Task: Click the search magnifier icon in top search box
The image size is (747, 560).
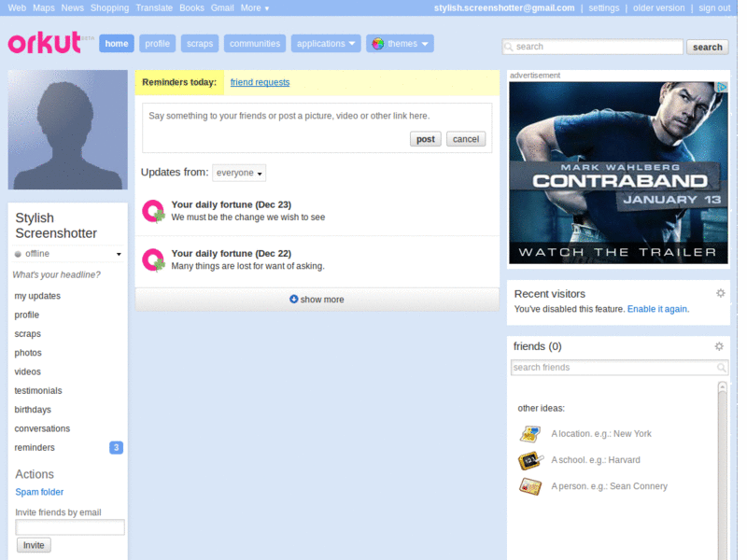Action: (x=509, y=47)
